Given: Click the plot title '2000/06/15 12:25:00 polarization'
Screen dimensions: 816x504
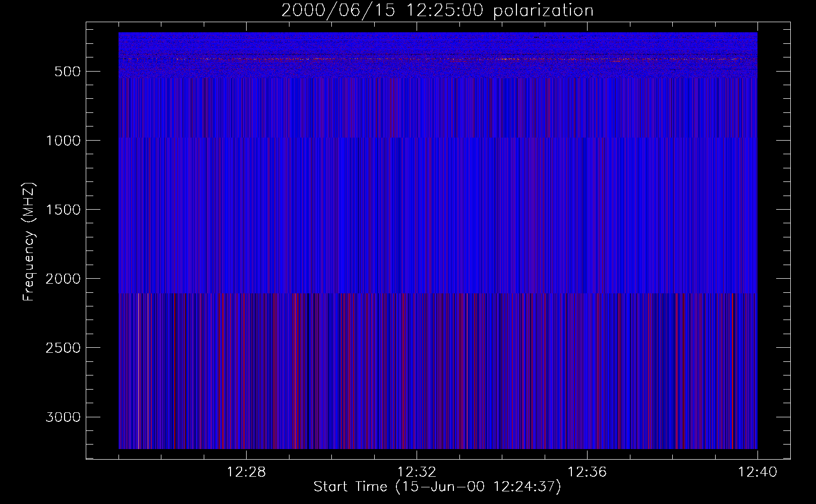Looking at the screenshot, I should click(437, 11).
